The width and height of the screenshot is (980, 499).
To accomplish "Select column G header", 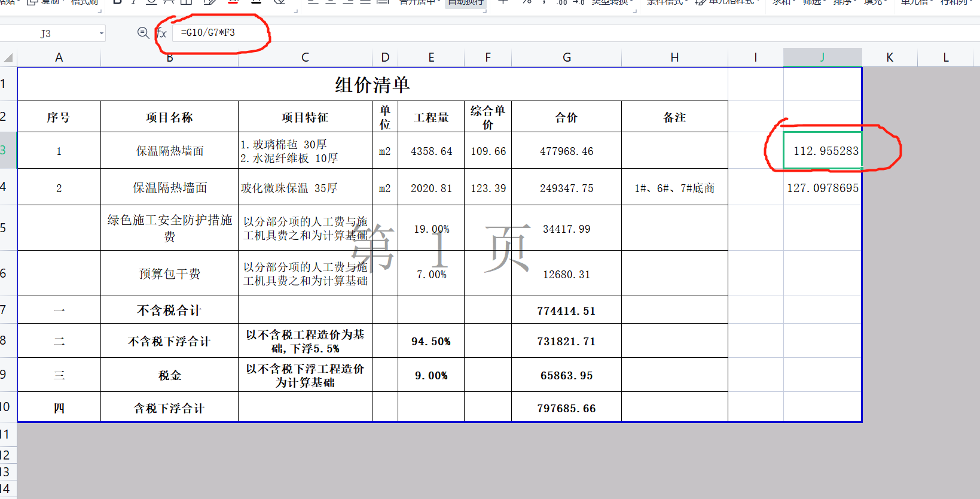I will 567,57.
